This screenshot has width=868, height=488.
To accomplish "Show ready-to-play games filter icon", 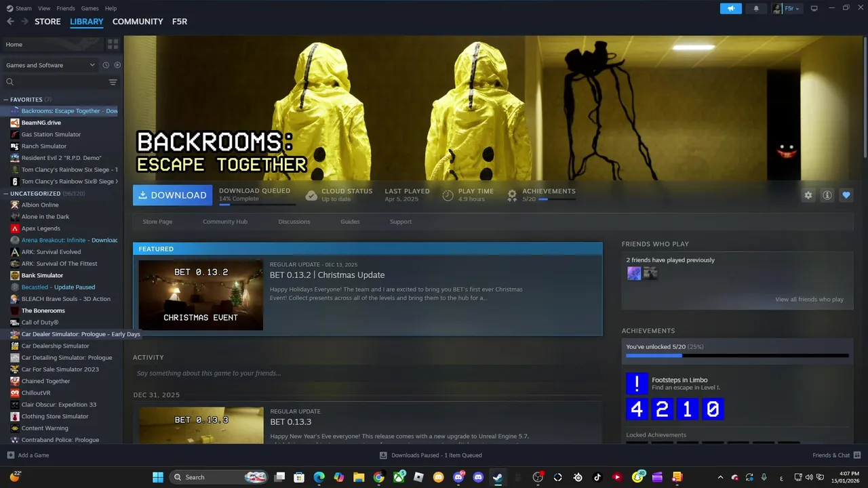I will (117, 65).
